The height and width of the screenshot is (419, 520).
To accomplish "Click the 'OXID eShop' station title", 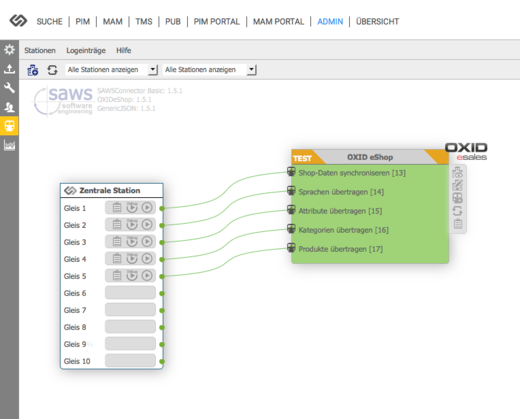I will pyautogui.click(x=370, y=157).
